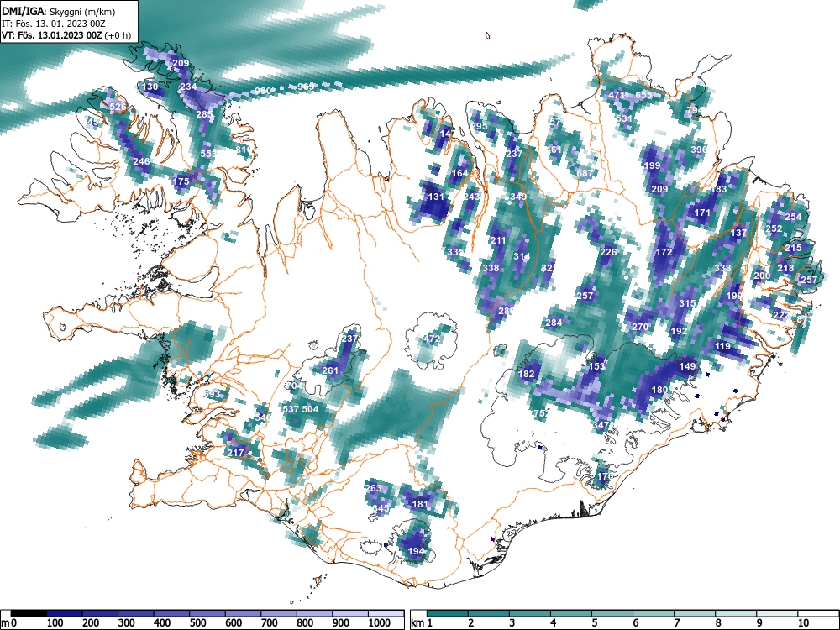
Task: Click the visibility value 153
Action: (x=596, y=366)
